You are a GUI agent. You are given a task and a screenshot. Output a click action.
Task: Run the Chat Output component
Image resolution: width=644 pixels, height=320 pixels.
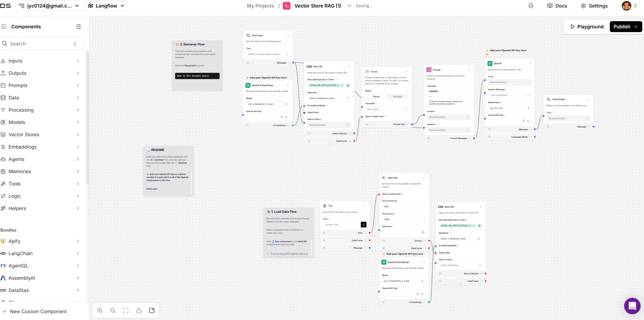[589, 99]
